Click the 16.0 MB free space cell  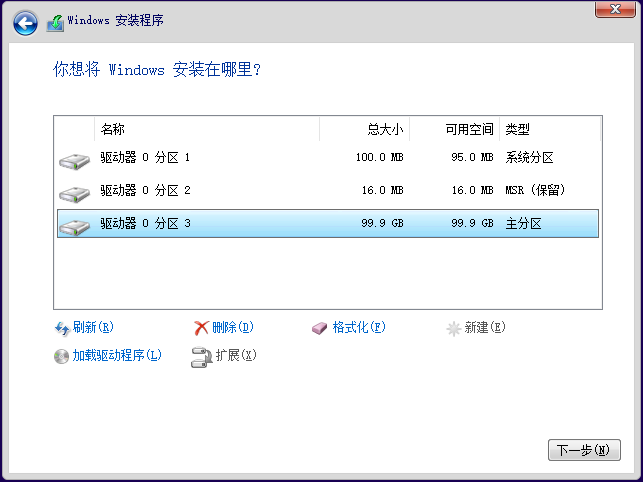472,190
